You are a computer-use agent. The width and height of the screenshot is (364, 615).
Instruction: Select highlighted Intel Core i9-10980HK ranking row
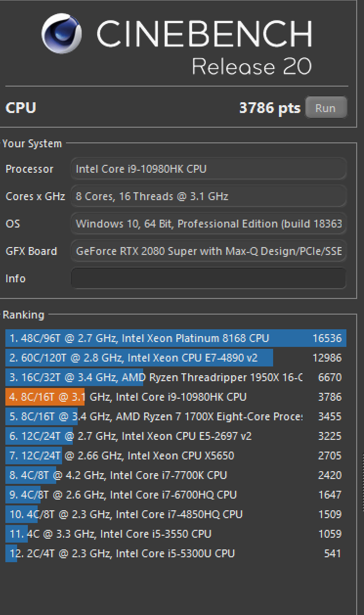(175, 397)
